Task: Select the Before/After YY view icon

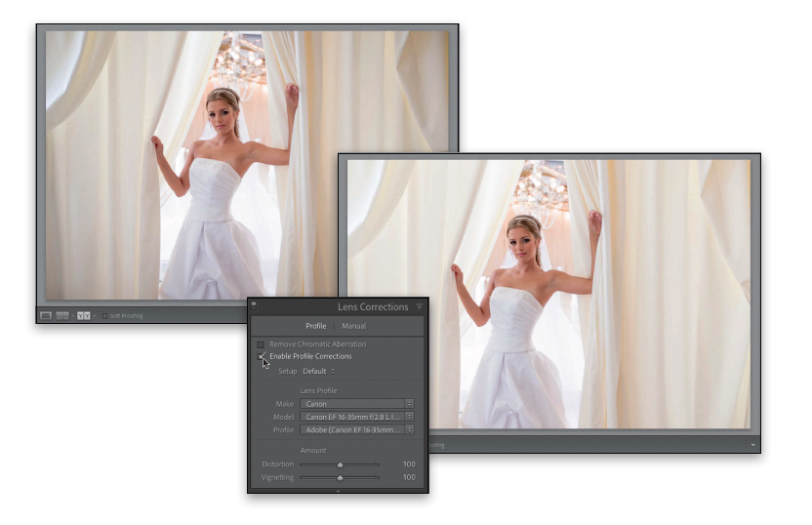Action: [84, 316]
